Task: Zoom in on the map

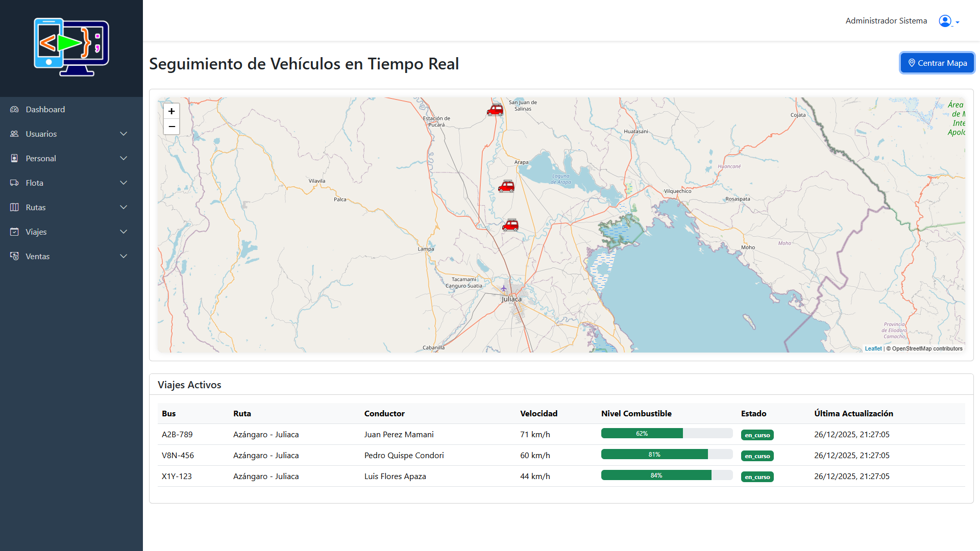Action: 171,111
